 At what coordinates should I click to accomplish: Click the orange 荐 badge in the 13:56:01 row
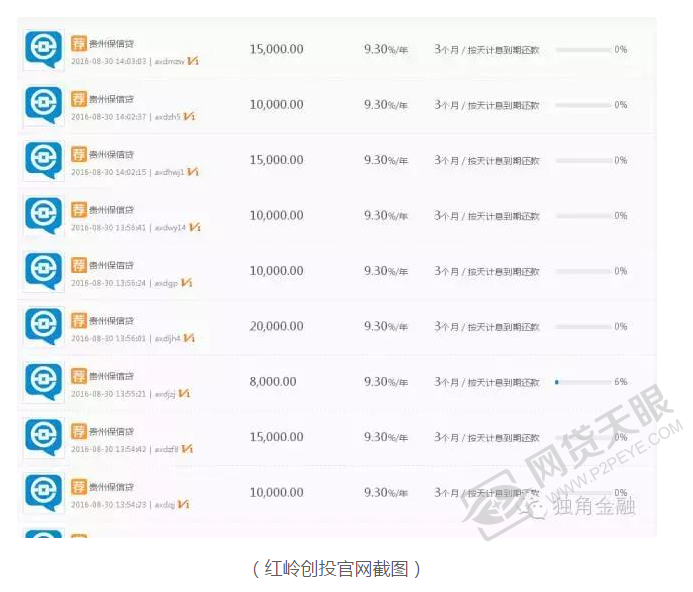click(x=79, y=320)
